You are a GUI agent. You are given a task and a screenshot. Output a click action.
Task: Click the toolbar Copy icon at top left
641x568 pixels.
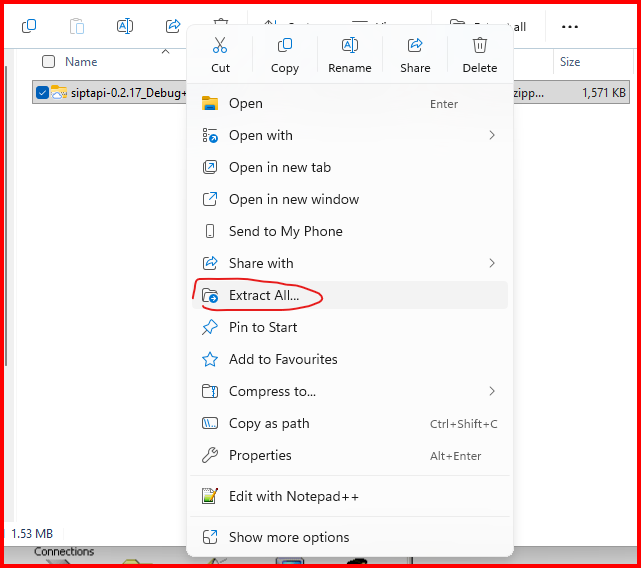pyautogui.click(x=29, y=27)
